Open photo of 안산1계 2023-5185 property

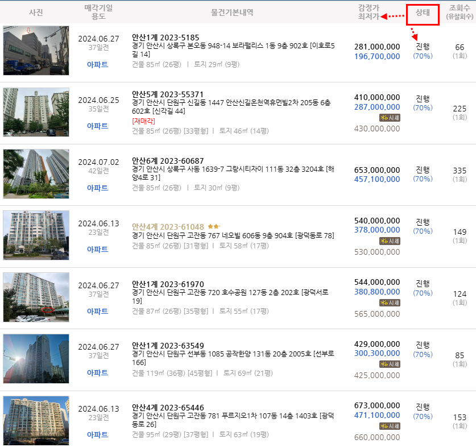pos(36,51)
